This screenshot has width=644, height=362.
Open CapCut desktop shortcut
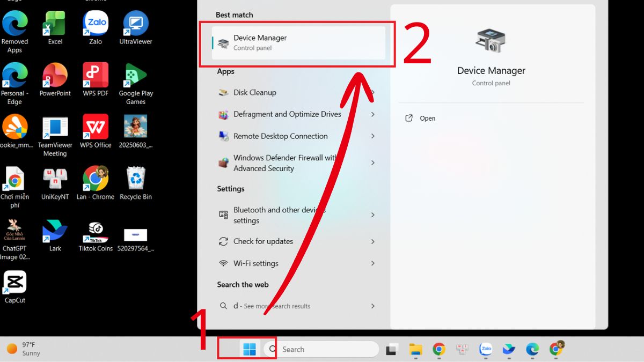tap(14, 287)
